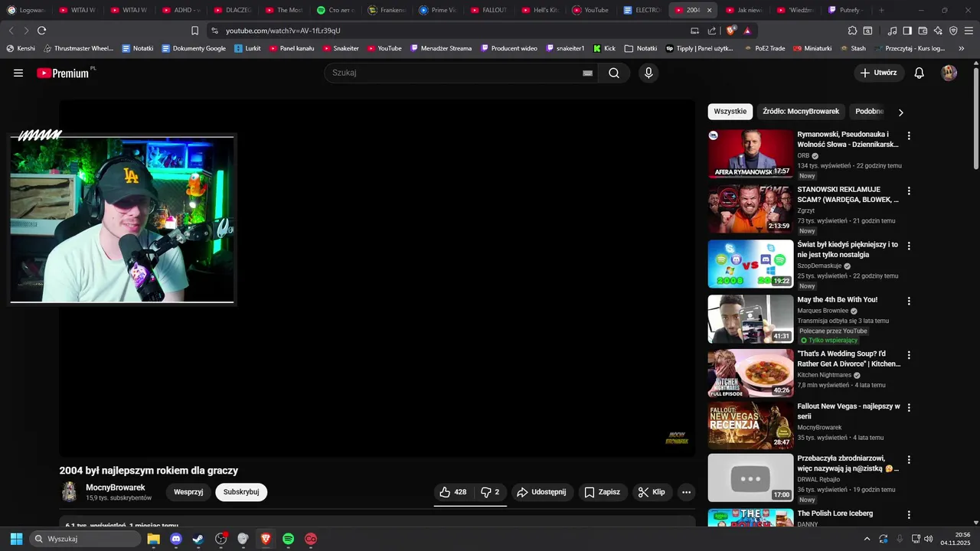980x551 pixels.
Task: Open the Brave playlist music-note icon
Action: (892, 31)
